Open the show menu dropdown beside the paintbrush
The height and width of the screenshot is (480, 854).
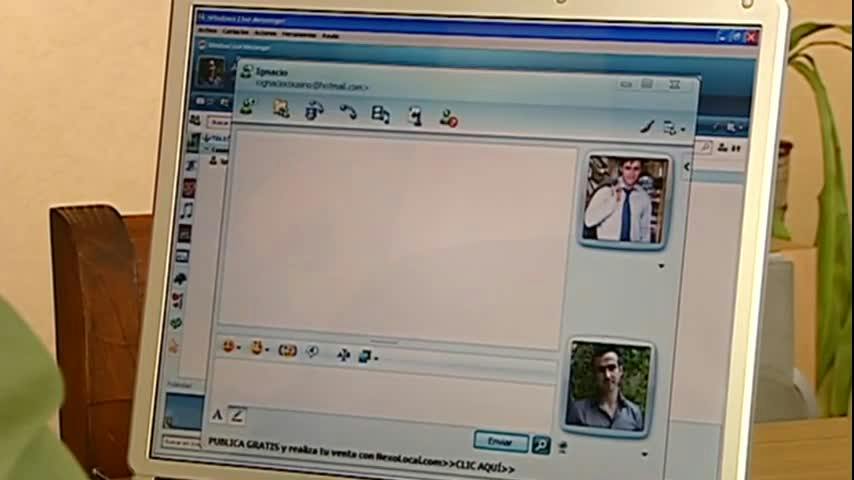[673, 129]
